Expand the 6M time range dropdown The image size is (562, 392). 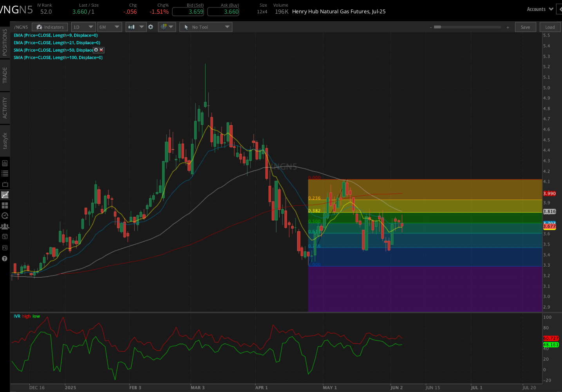(109, 27)
